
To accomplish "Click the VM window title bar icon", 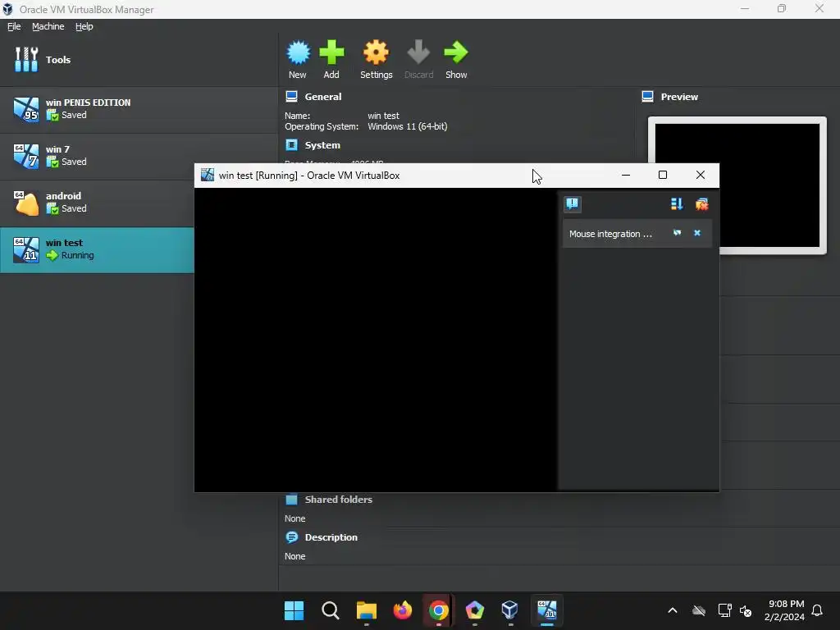I will [208, 176].
